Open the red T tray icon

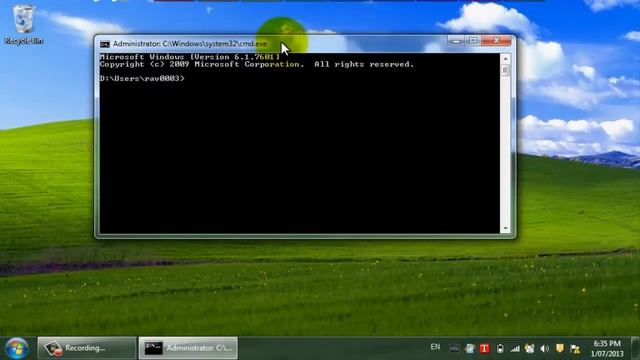click(x=484, y=348)
